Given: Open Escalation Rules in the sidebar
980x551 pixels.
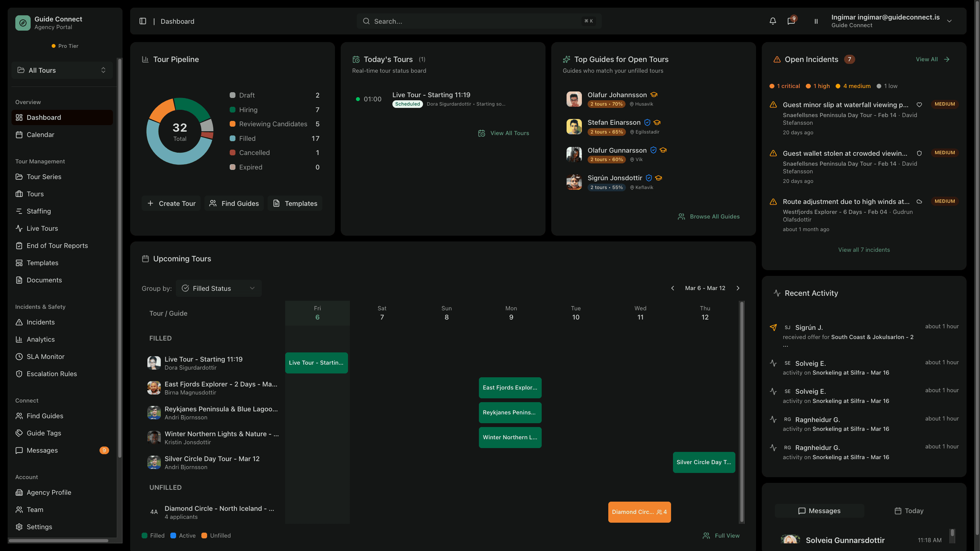Looking at the screenshot, I should (x=51, y=373).
